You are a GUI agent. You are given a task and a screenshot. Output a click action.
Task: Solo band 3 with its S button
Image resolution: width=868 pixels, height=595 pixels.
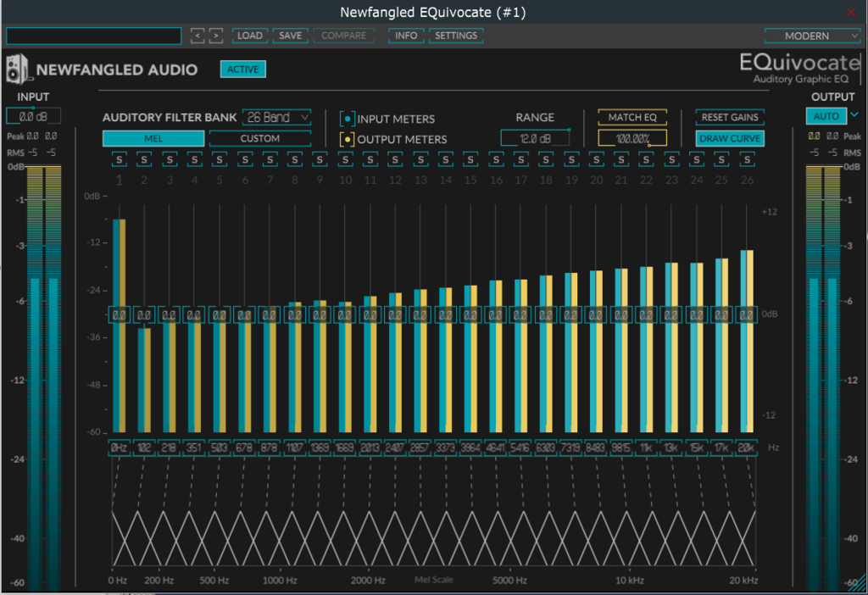pos(170,160)
